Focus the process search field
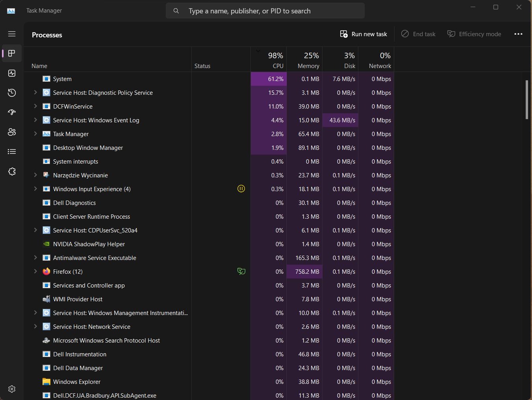 click(265, 11)
